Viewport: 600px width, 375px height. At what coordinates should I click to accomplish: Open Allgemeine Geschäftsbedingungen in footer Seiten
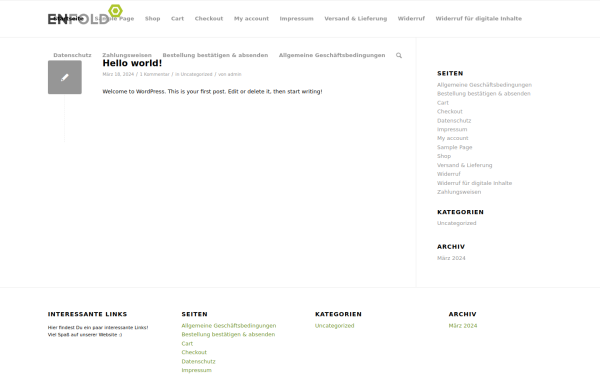tap(229, 326)
